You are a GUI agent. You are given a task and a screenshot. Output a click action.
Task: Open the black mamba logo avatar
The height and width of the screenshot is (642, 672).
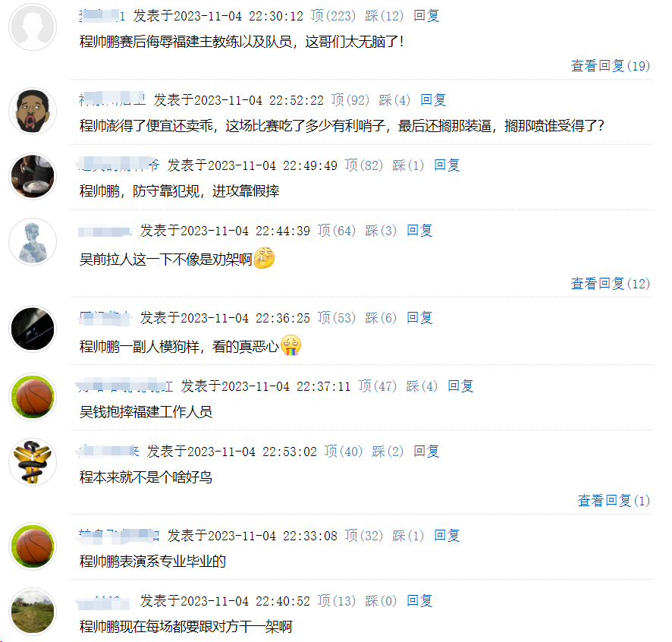pyautogui.click(x=33, y=462)
